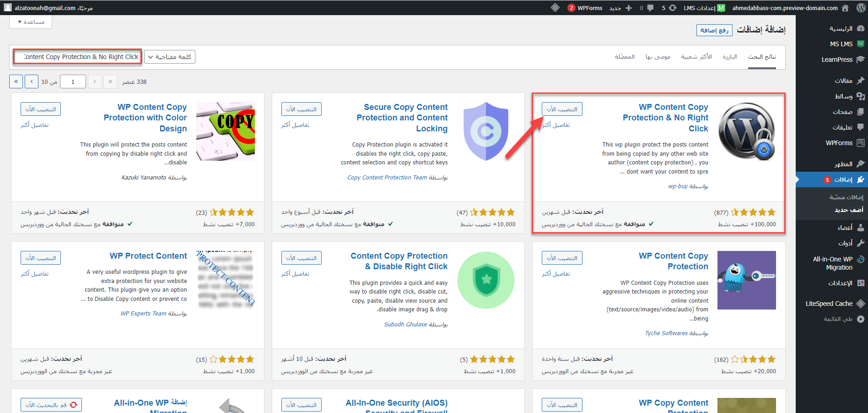This screenshot has height=413, width=868.
Task: Click the LiteSpeed diamond icon in admin bar
Action: click(x=555, y=8)
